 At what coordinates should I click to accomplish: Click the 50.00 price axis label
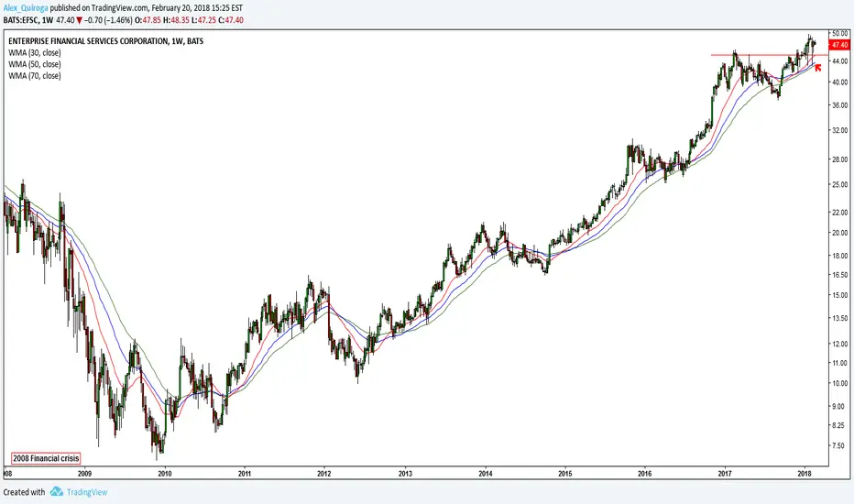tap(840, 33)
